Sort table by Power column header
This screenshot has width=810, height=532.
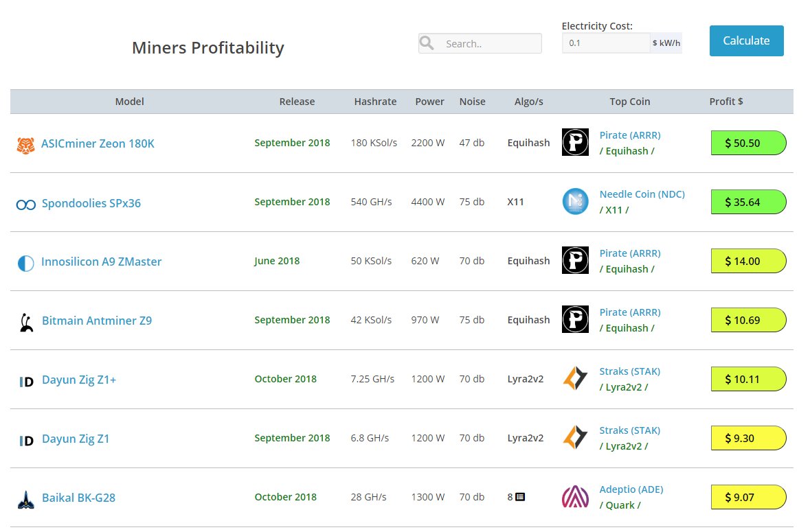point(429,102)
